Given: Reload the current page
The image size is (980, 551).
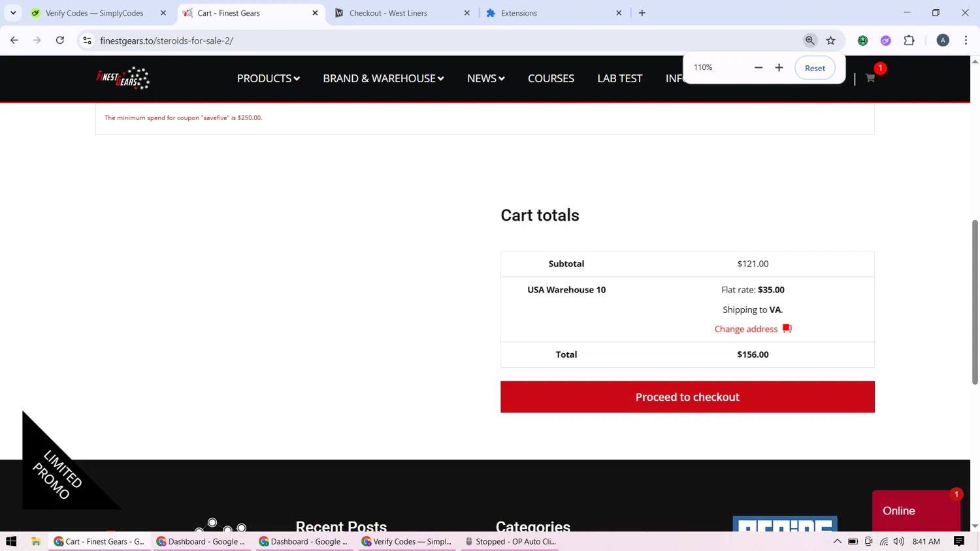Looking at the screenshot, I should click(x=59, y=40).
